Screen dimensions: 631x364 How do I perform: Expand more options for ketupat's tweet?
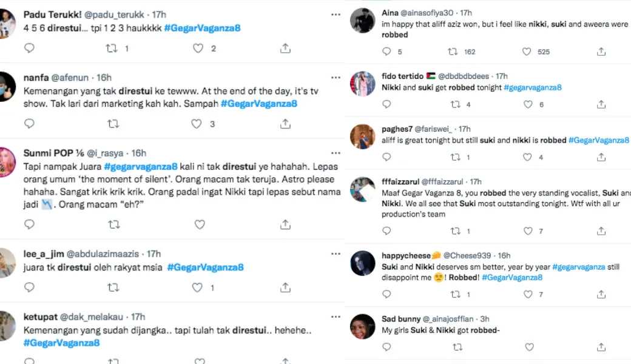pyautogui.click(x=336, y=317)
